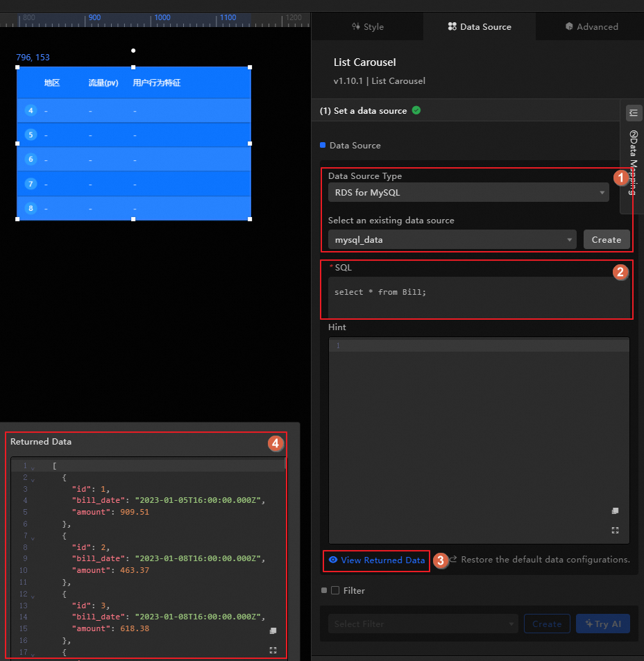This screenshot has width=644, height=661.
Task: Copy the Hint editor contents icon
Action: (615, 511)
